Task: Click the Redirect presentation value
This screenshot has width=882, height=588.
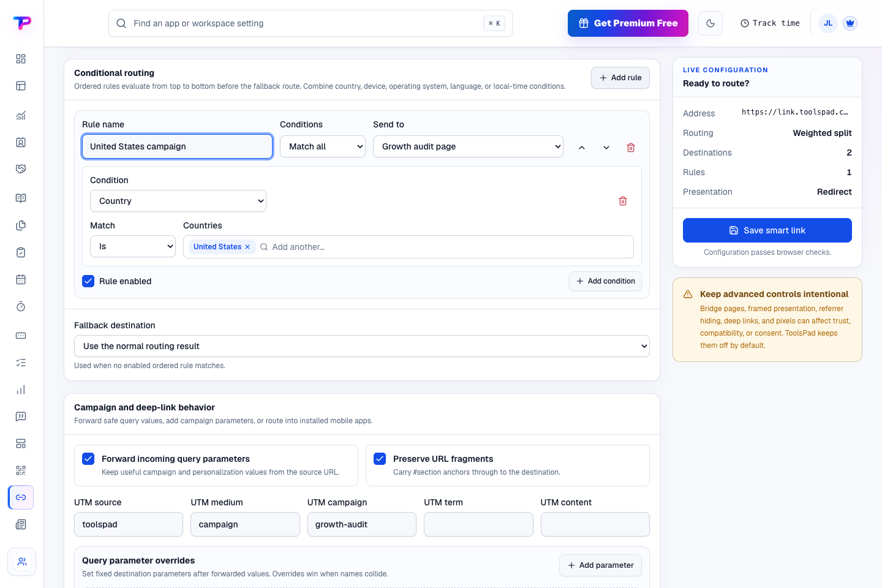Action: coord(834,192)
